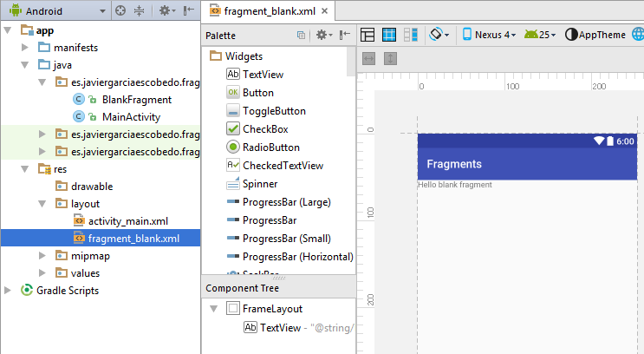Expand the manifests folder
Viewport: 644px width, 354px height.
tap(25, 47)
